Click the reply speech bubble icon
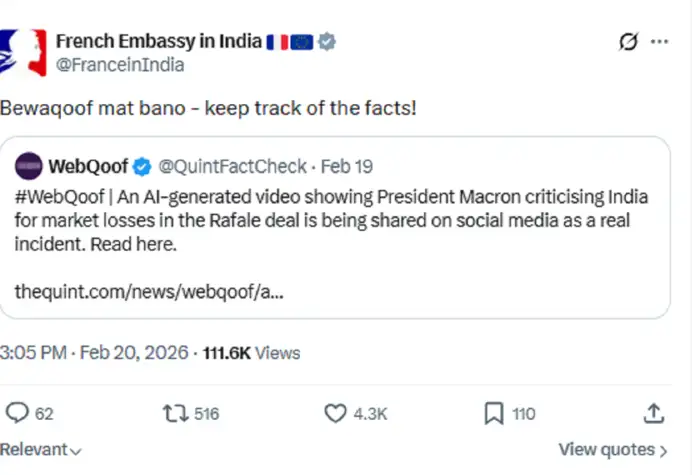The width and height of the screenshot is (700, 475). 16,413
